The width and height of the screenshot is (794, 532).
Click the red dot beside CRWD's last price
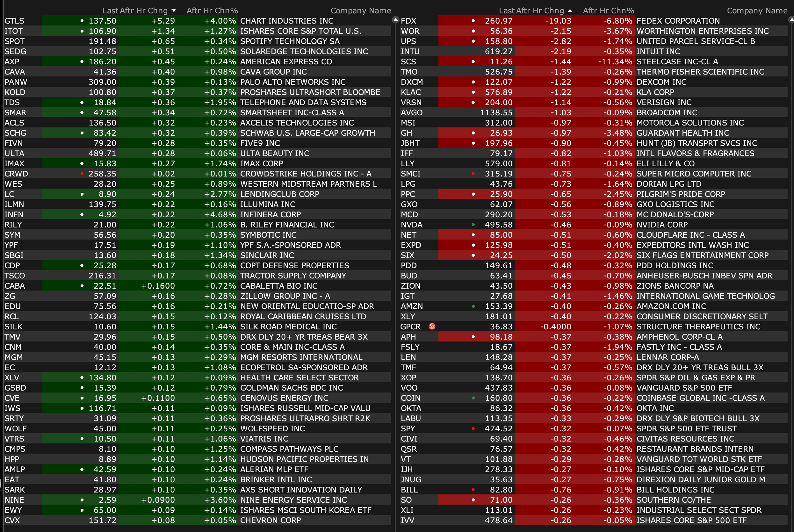coord(82,174)
